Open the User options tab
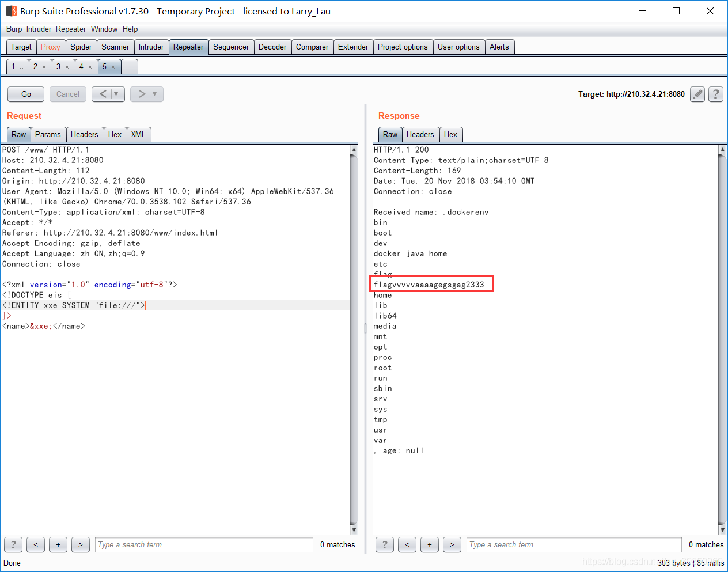Screen dimensions: 728x572 pyautogui.click(x=458, y=47)
